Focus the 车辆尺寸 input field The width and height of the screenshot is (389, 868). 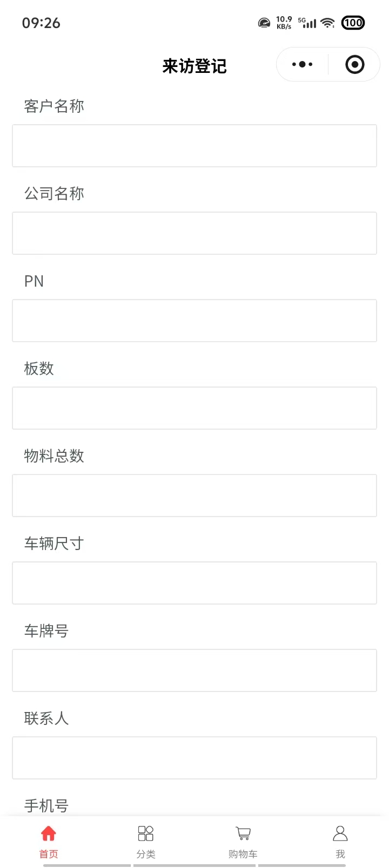click(x=194, y=583)
